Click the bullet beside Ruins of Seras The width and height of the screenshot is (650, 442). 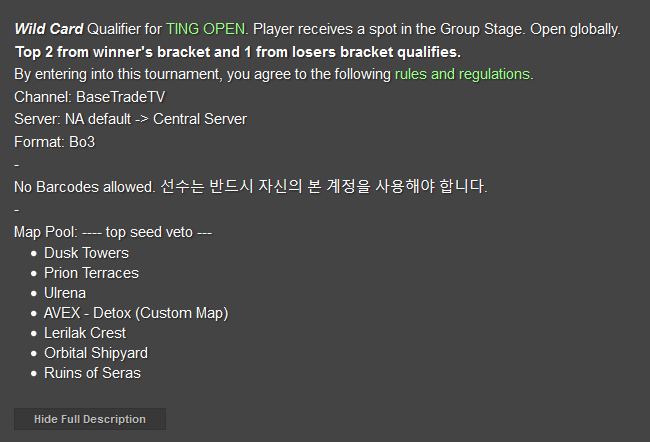coord(34,374)
